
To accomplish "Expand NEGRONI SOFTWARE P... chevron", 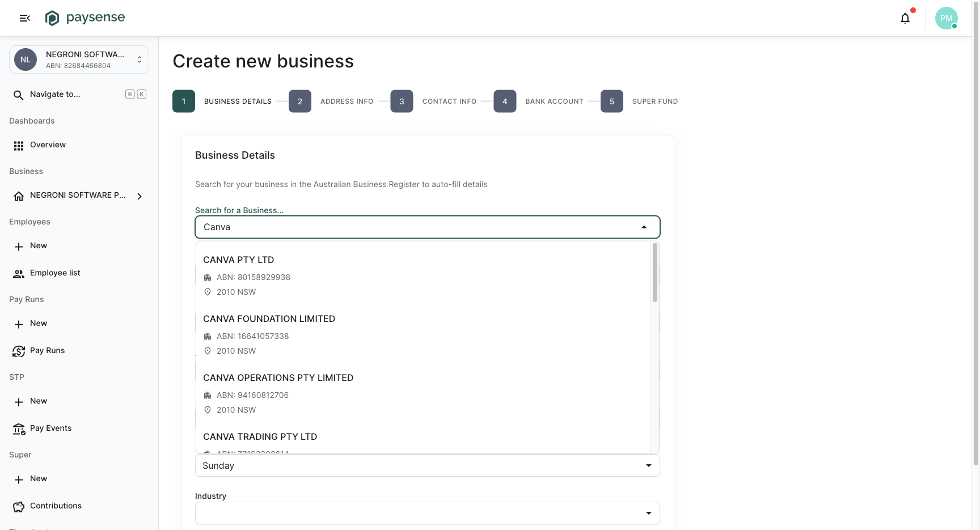I will click(140, 196).
